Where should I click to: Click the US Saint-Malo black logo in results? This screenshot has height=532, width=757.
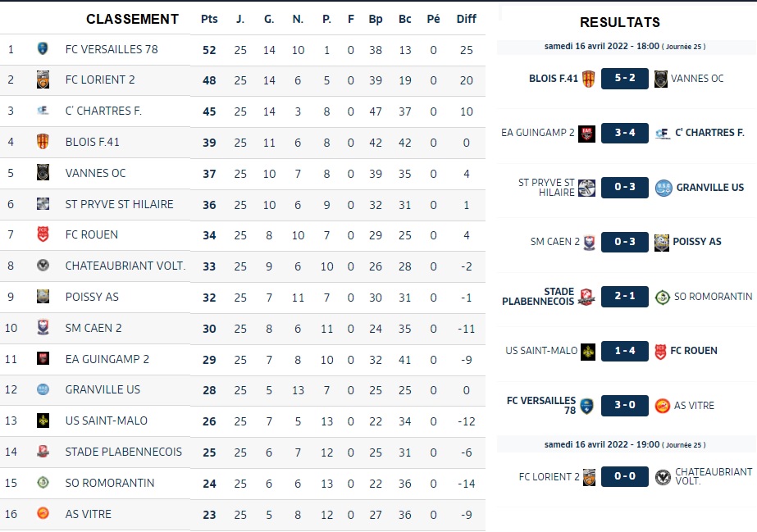click(587, 352)
